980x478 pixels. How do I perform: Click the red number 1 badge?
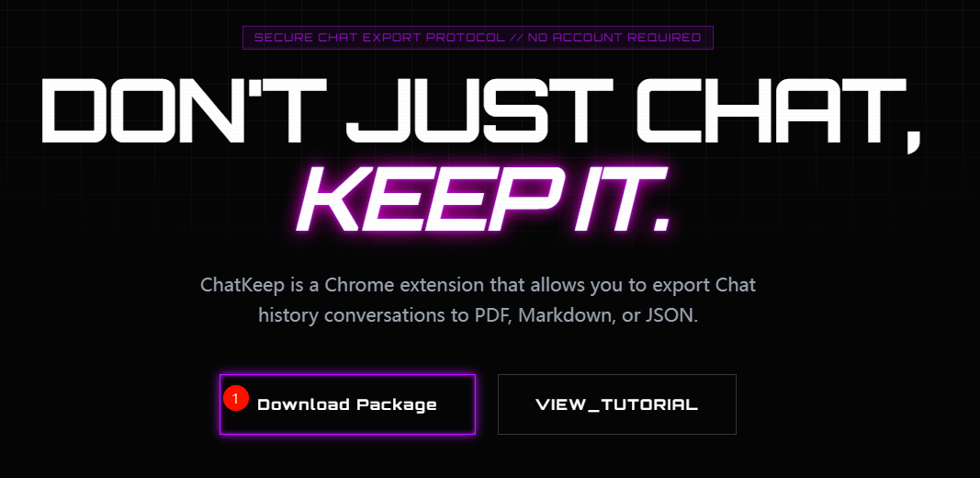pos(236,398)
